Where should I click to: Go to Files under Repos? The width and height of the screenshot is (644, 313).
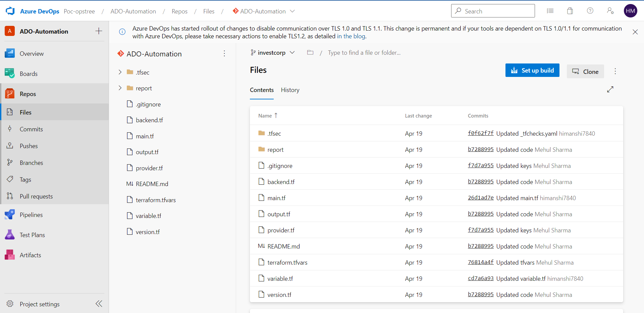54,112
